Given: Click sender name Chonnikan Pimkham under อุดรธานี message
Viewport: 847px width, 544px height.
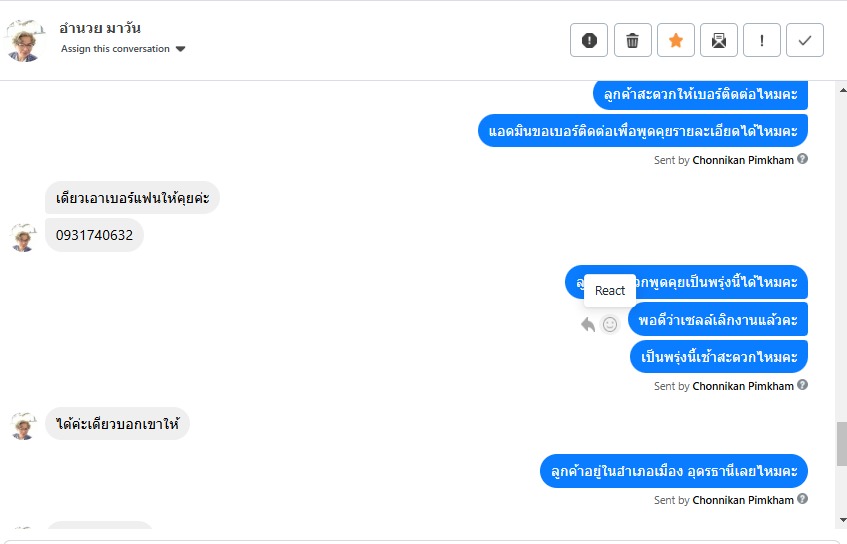Looking at the screenshot, I should tap(743, 500).
